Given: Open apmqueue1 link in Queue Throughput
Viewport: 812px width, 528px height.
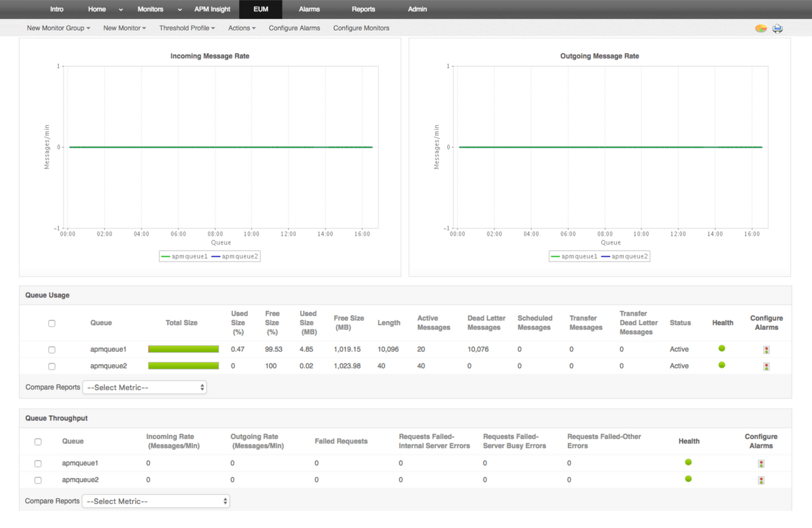Looking at the screenshot, I should click(x=80, y=463).
